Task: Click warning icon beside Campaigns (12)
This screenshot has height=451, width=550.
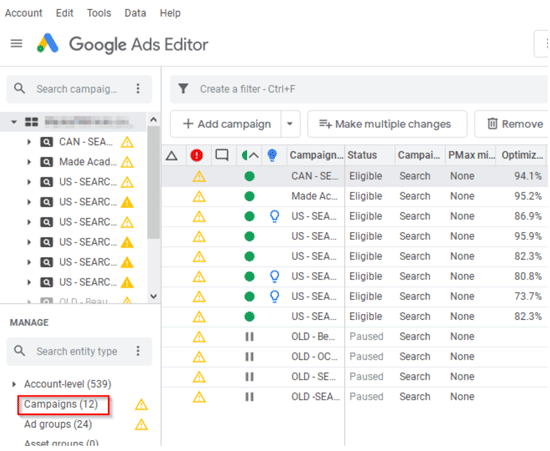Action: (141, 405)
